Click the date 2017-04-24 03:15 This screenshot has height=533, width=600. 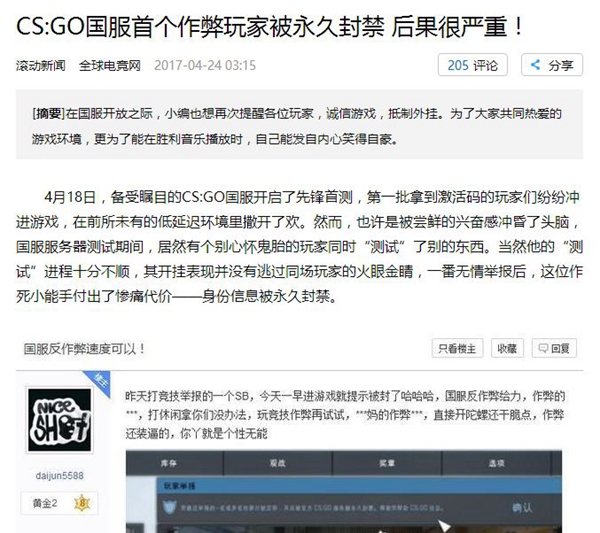[205, 65]
